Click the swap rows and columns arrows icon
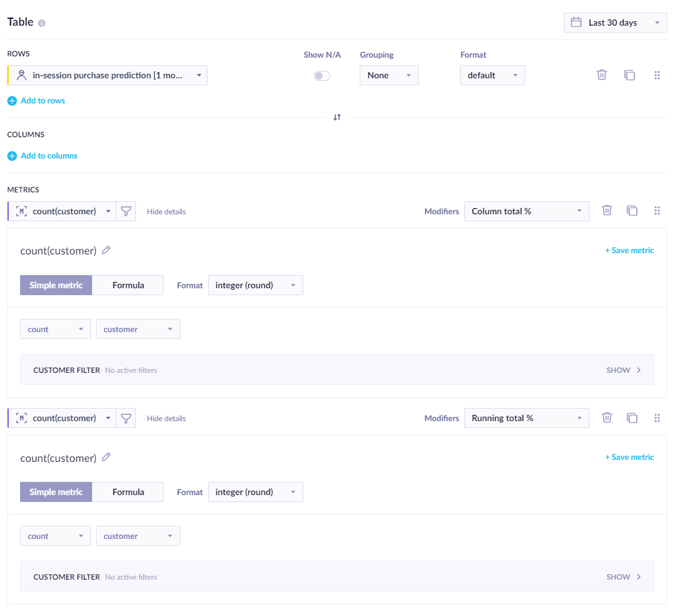 pos(336,117)
